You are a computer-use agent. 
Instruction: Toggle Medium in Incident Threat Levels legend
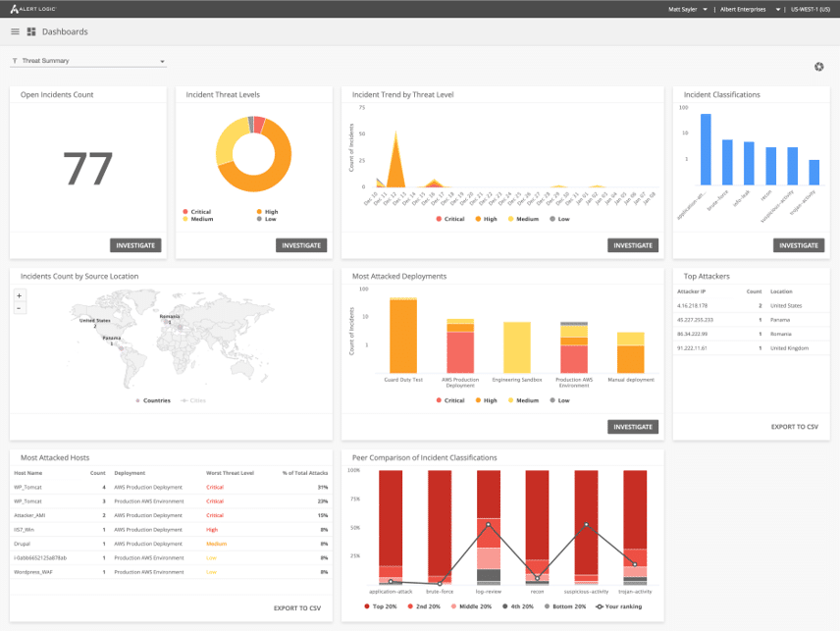[x=198, y=219]
